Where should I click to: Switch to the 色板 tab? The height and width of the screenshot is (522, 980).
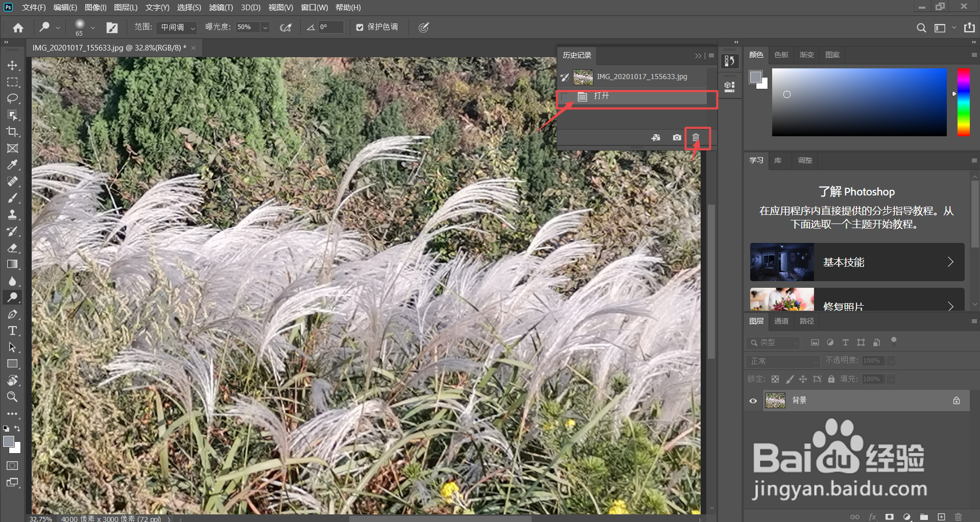pos(781,55)
